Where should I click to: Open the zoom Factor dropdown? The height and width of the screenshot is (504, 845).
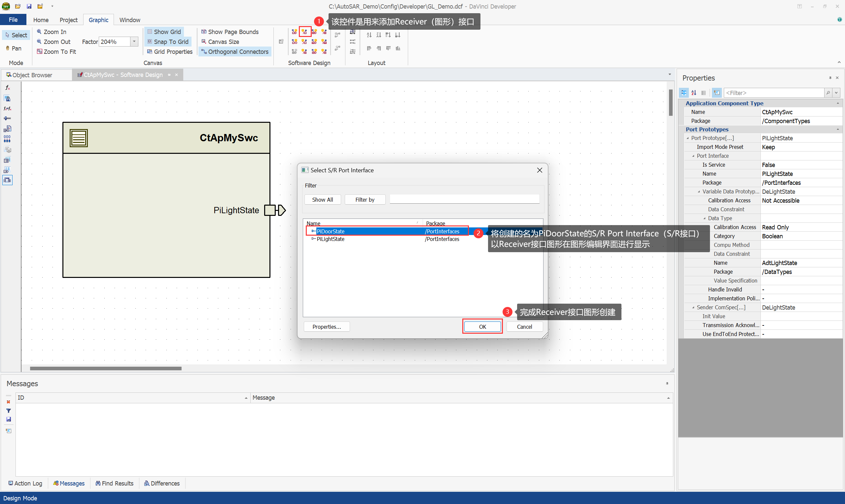134,42
